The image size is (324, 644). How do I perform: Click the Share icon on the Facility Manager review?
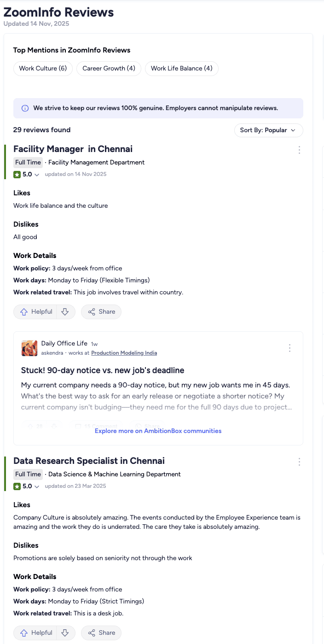[92, 311]
